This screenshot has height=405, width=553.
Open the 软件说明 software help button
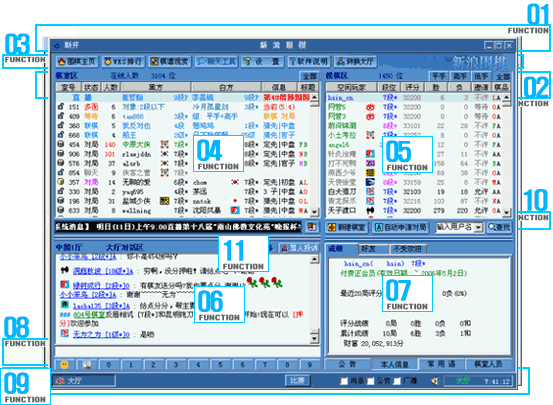309,62
